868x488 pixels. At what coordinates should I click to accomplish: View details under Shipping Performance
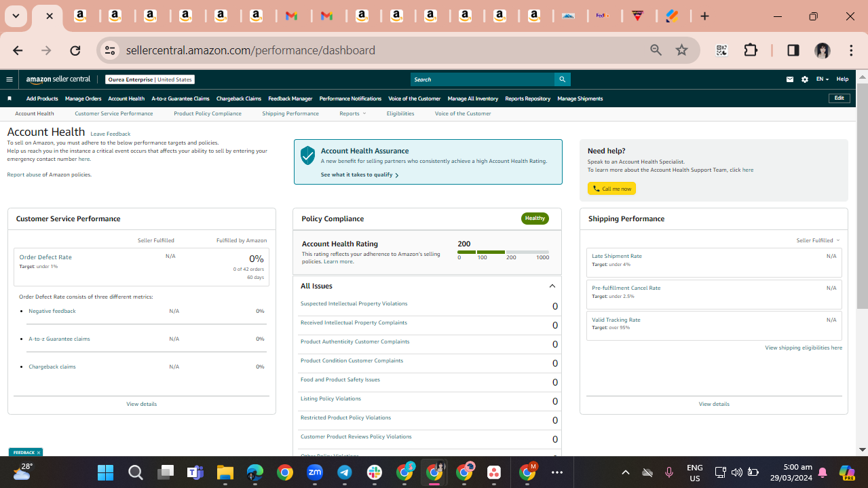click(714, 404)
